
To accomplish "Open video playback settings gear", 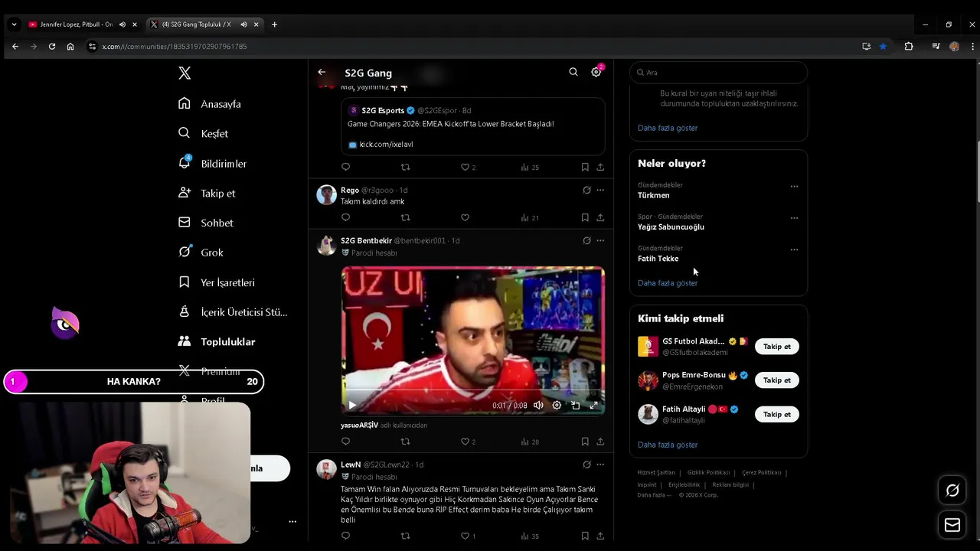I will pyautogui.click(x=557, y=406).
